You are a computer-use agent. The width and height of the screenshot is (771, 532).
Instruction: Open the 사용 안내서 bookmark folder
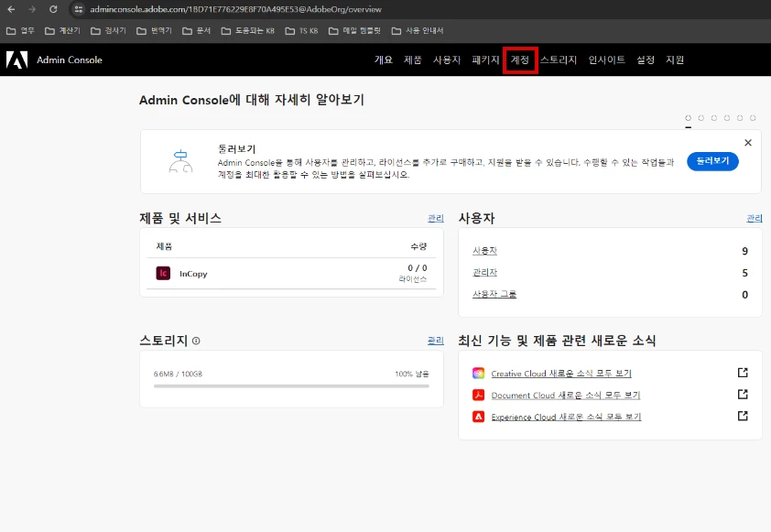click(x=418, y=31)
